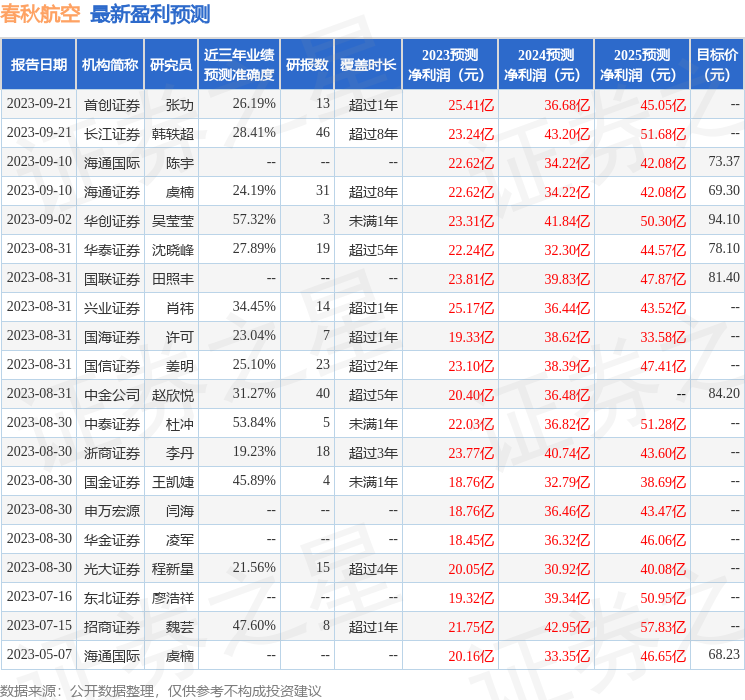Click target price 73.37
The height and width of the screenshot is (700, 745).
coord(724,162)
